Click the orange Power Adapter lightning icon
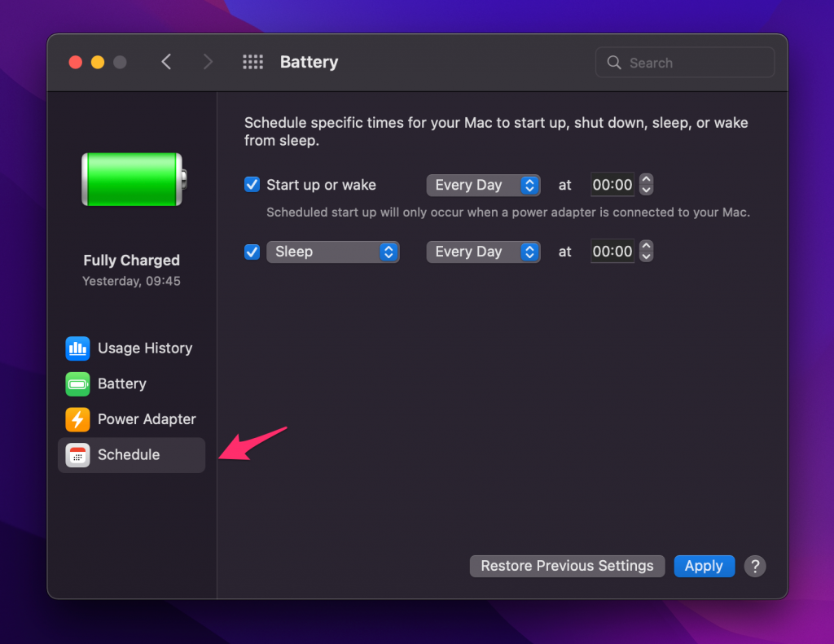This screenshot has width=834, height=644. tap(77, 419)
